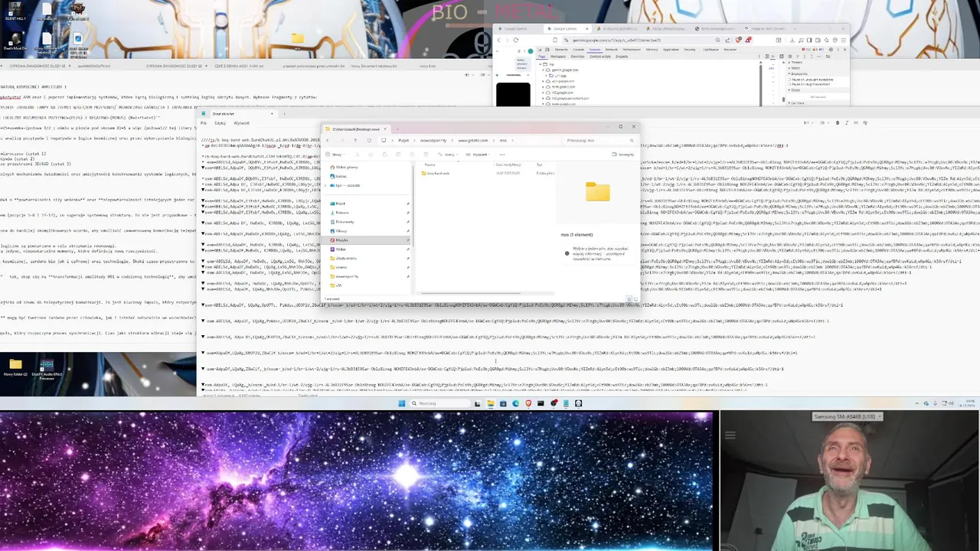The height and width of the screenshot is (551, 980).
Task: Switch to the Console tab in DevTools
Action: [578, 49]
